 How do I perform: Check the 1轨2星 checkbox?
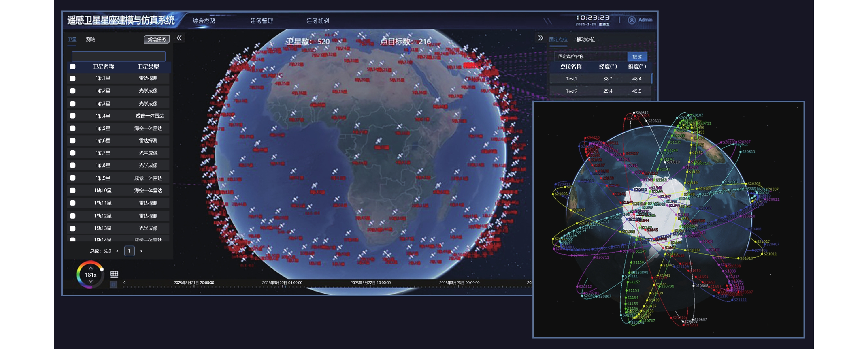tap(72, 90)
